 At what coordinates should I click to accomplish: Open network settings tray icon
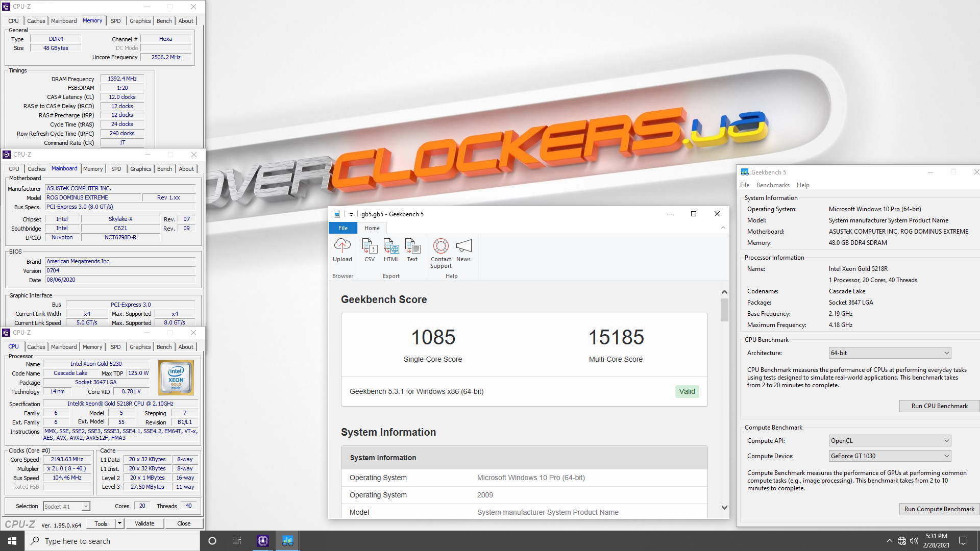[x=902, y=541]
